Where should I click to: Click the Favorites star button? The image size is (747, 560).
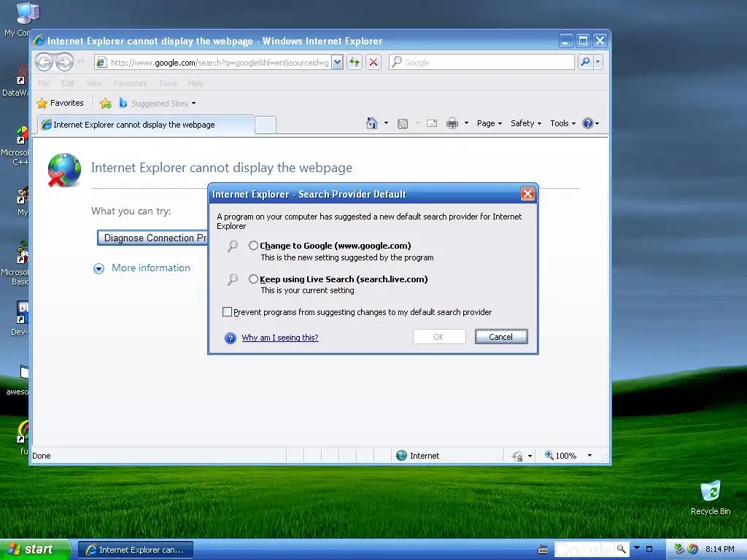60,103
